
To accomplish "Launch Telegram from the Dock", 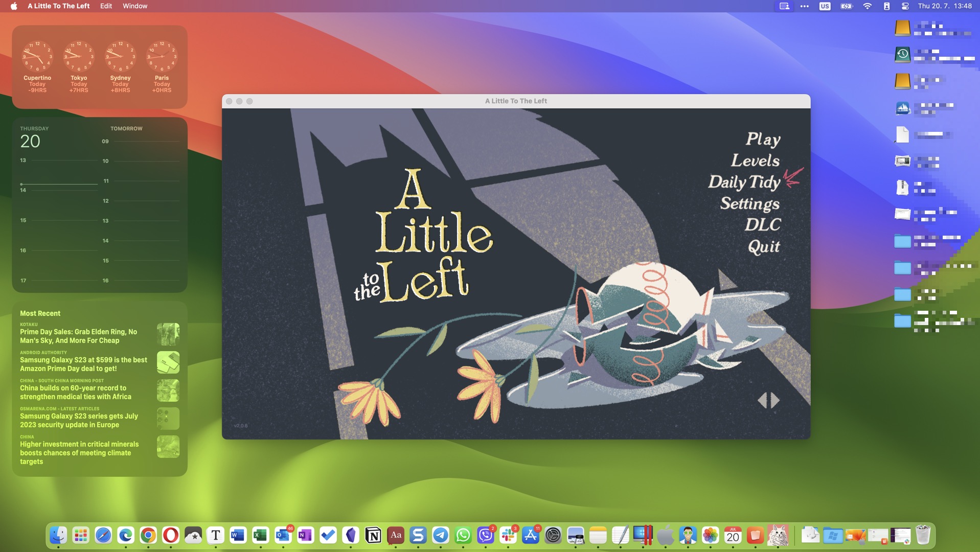I will [x=441, y=535].
